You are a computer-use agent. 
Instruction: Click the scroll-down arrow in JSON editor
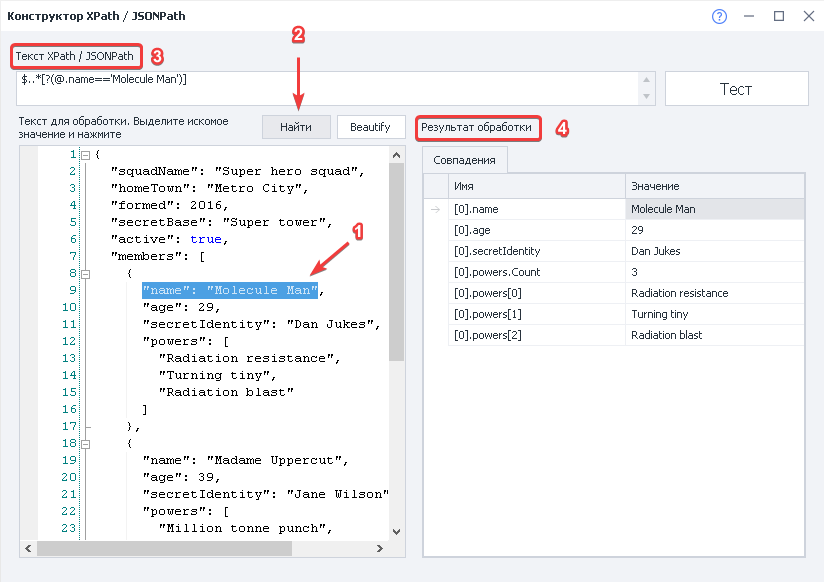(x=396, y=532)
